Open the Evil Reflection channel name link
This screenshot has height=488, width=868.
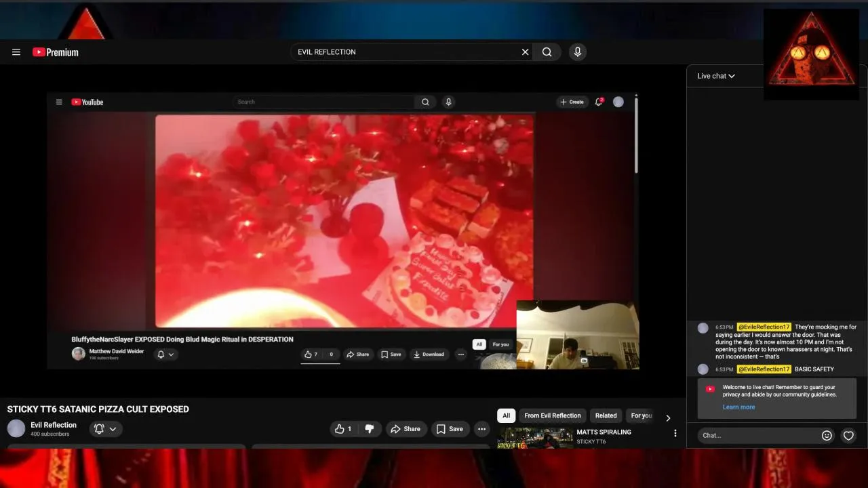coord(54,425)
